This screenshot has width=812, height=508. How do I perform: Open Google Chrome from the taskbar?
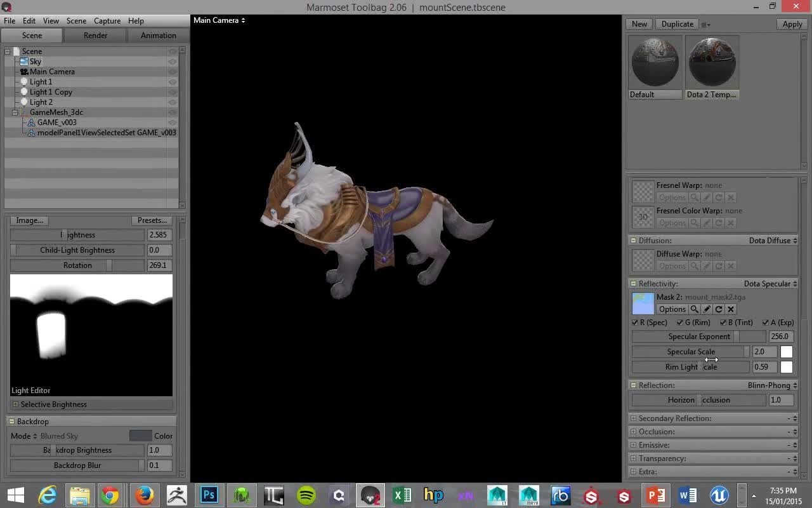[x=110, y=495]
